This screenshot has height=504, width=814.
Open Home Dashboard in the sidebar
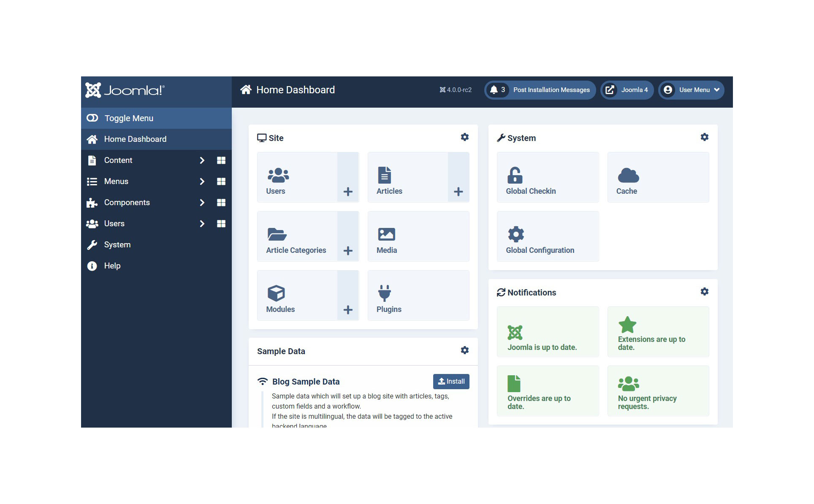click(x=156, y=139)
